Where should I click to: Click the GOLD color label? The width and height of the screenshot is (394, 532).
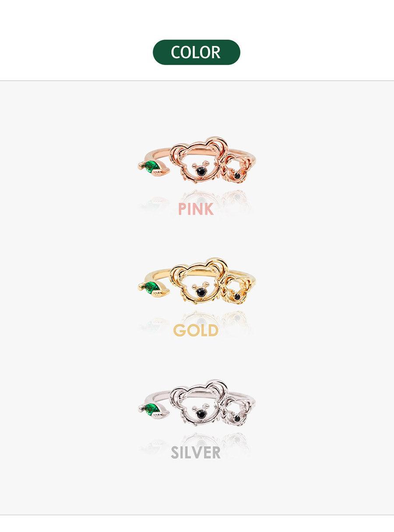point(196,330)
